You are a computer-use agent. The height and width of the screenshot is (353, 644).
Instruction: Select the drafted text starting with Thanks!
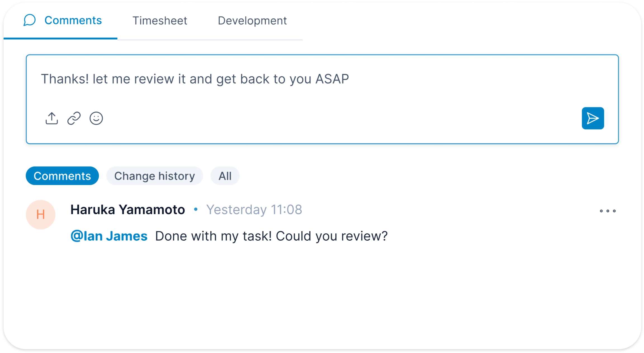195,79
